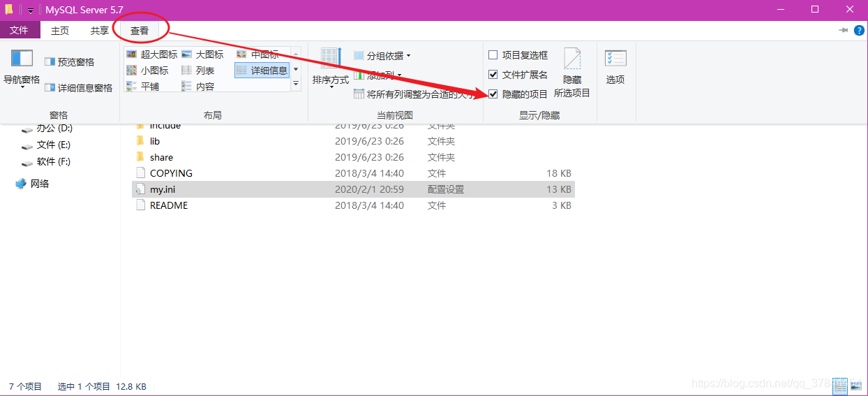Image resolution: width=868 pixels, height=396 pixels.
Task: Open folder Options (选项)
Action: tap(615, 68)
